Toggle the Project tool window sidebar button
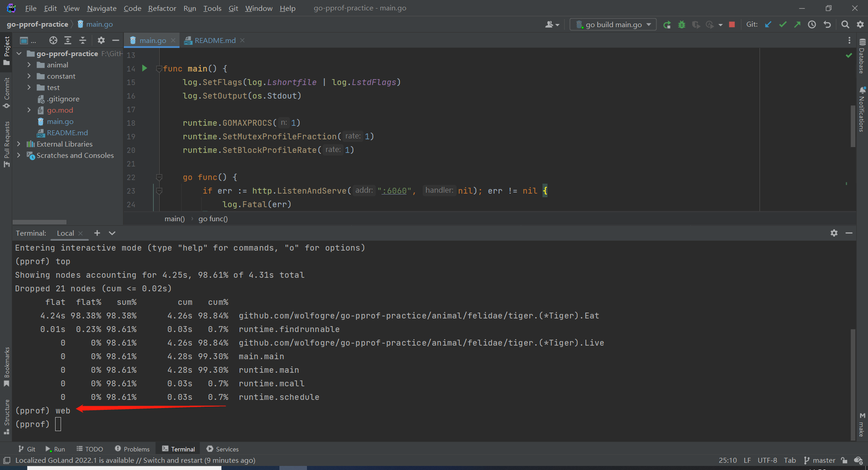 (6, 50)
